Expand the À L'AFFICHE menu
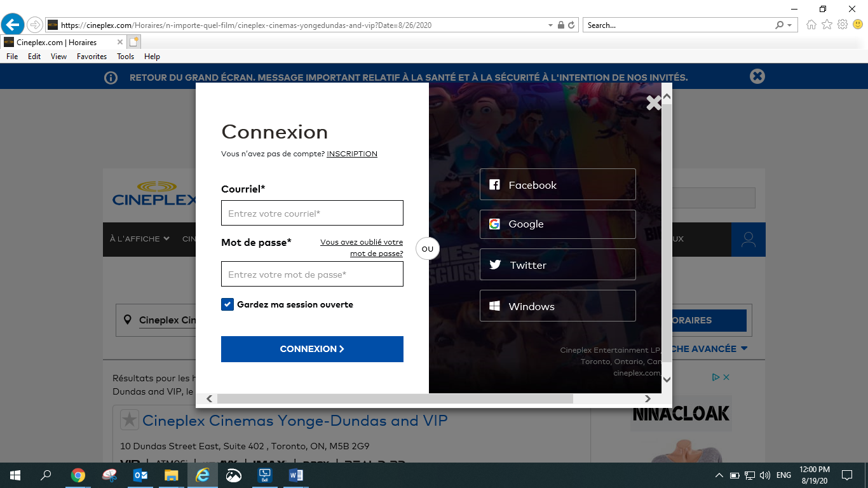The image size is (868, 488). pyautogui.click(x=139, y=239)
